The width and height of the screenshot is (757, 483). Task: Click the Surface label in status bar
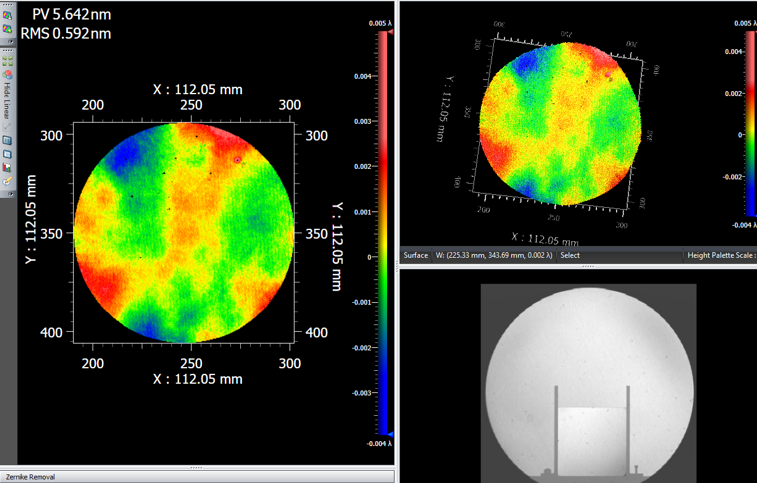[x=416, y=256]
